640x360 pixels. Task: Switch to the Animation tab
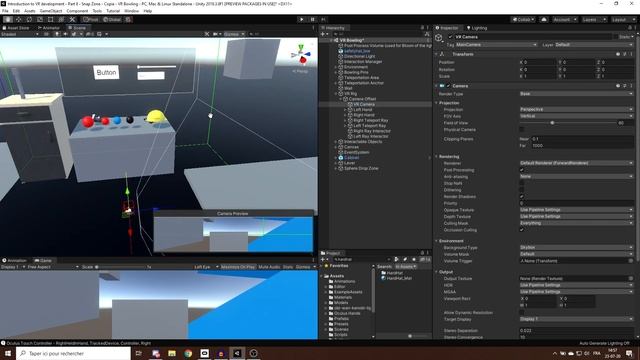pyautogui.click(x=14, y=260)
